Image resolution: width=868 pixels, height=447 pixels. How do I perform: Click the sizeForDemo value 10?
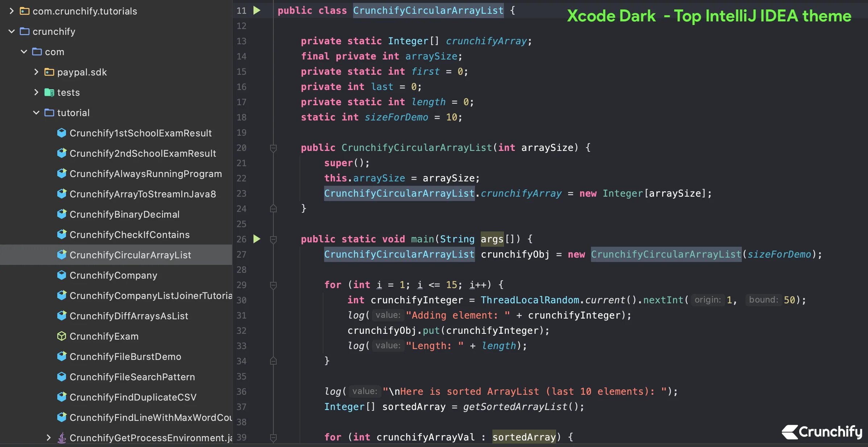pos(451,117)
